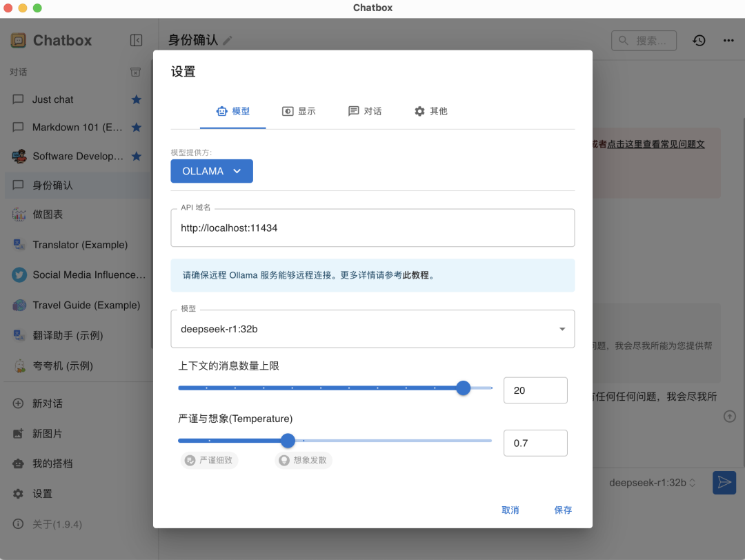Open the bottom deepseek-r1:32b model selector
The width and height of the screenshot is (745, 560).
click(652, 483)
